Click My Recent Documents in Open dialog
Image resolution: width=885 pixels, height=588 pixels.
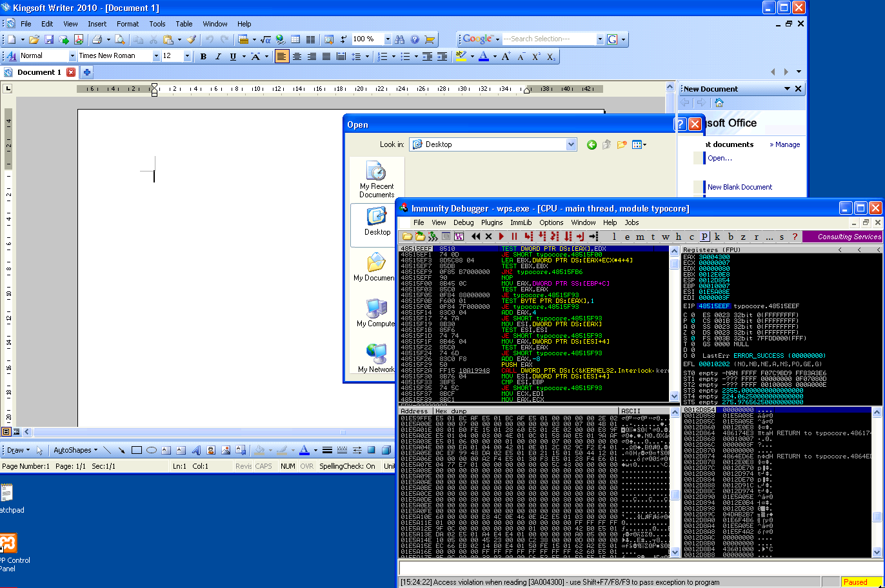click(377, 180)
